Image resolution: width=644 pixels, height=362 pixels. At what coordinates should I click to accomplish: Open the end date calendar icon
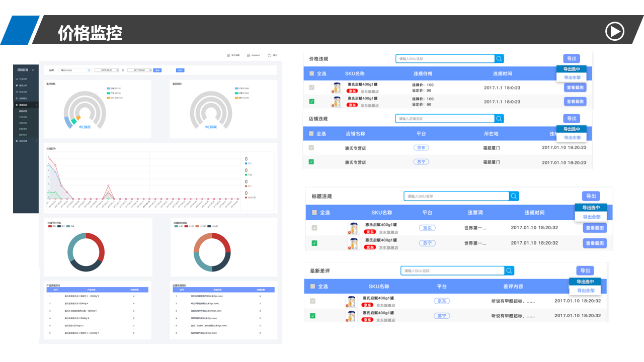coord(150,70)
